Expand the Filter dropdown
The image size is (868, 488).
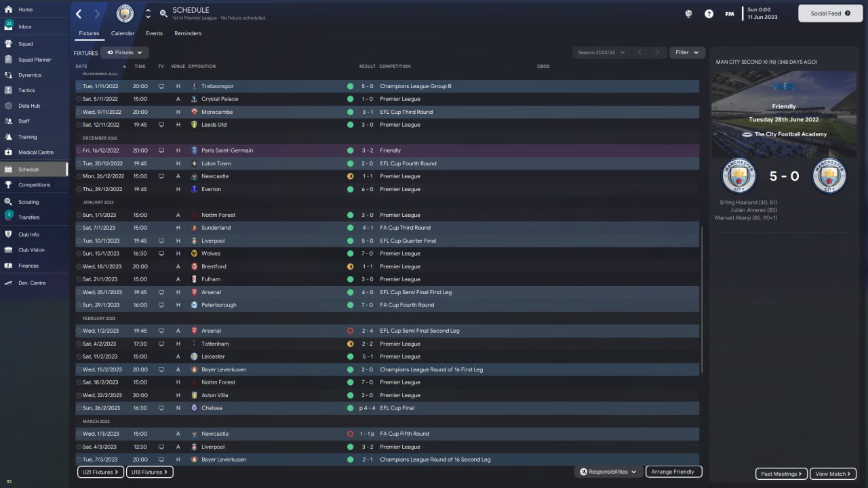click(x=687, y=52)
